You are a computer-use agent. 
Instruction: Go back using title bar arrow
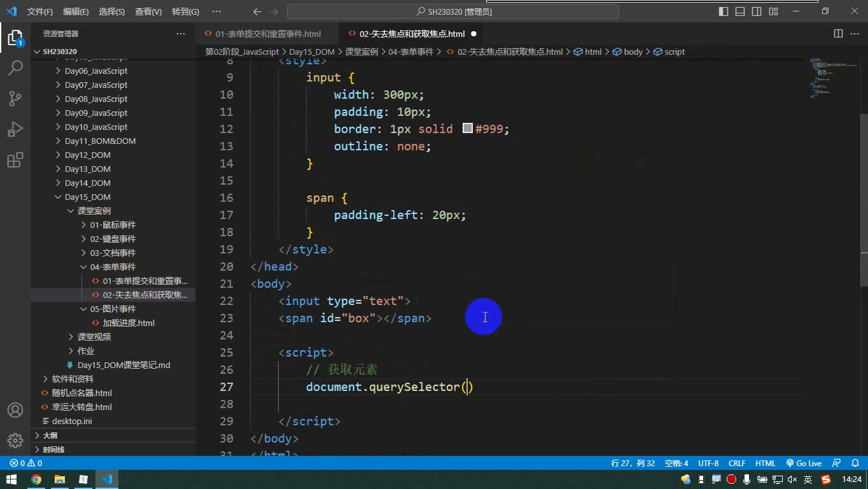click(257, 11)
